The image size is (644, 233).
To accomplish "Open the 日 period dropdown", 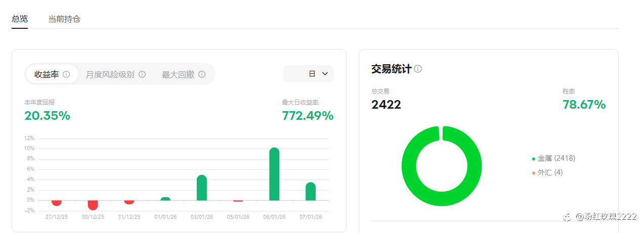I will pos(309,74).
